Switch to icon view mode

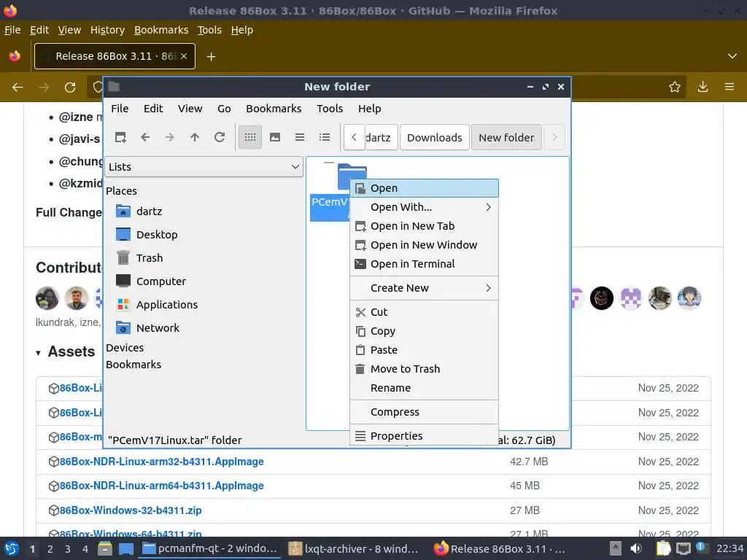(250, 137)
